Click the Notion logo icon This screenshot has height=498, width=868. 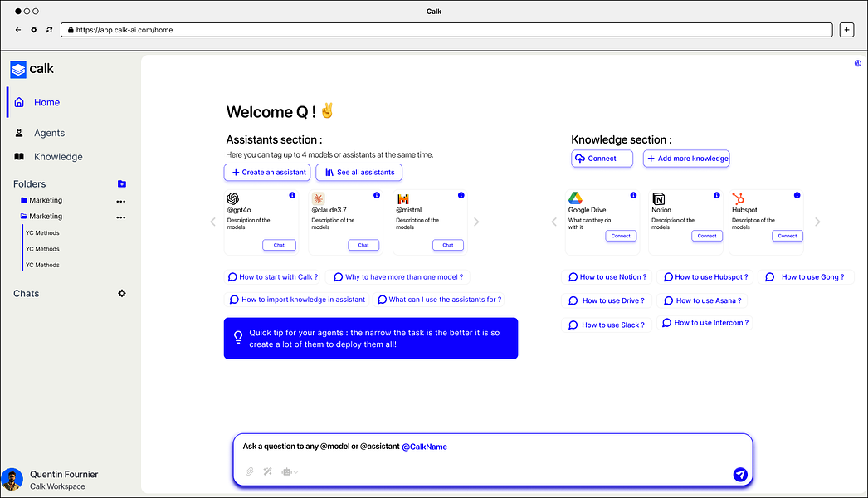659,199
